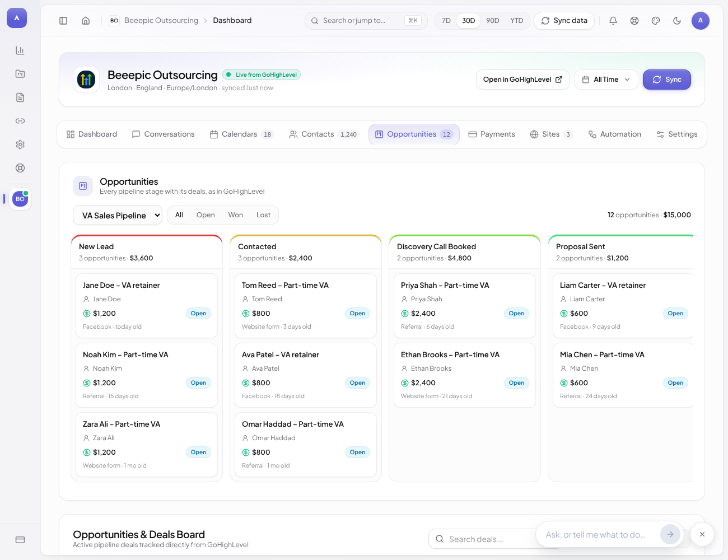The height and width of the screenshot is (560, 728).
Task: Select 30D time range
Action: click(x=469, y=21)
